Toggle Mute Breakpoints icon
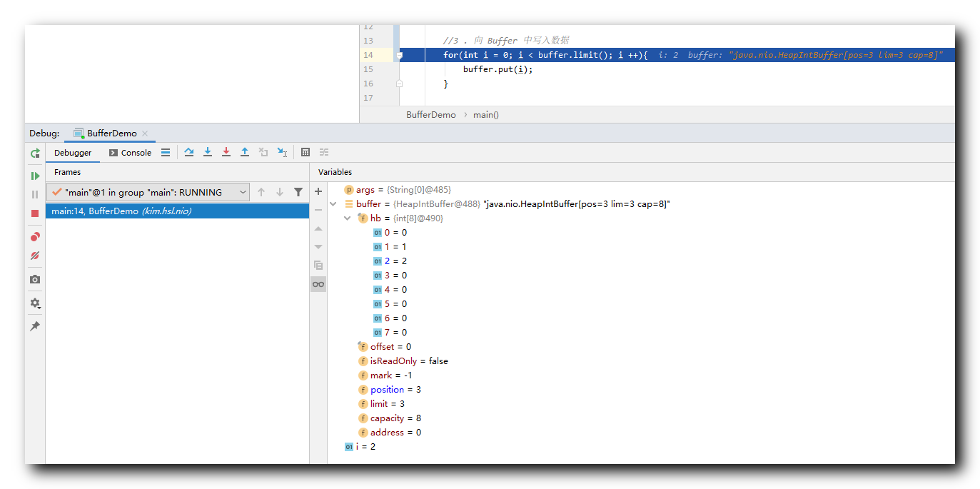Viewport: 980px width, 489px height. pos(35,256)
